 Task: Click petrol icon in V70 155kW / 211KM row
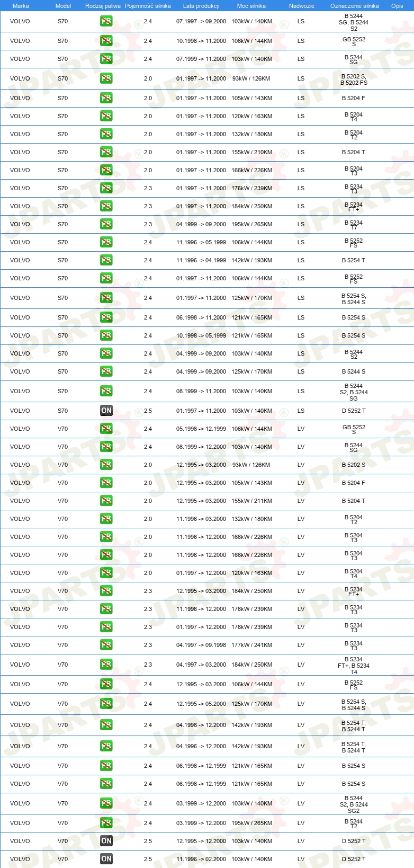tap(106, 501)
